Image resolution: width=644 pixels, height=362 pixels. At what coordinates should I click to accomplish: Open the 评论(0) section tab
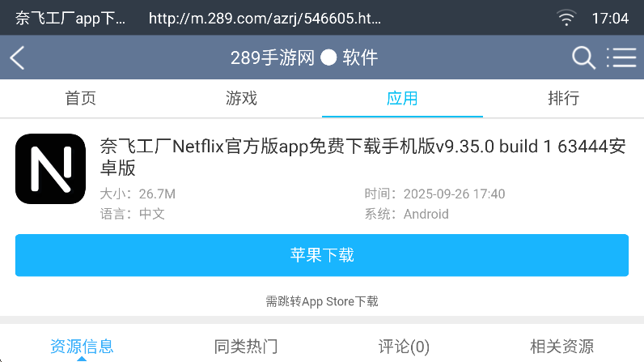(x=404, y=347)
